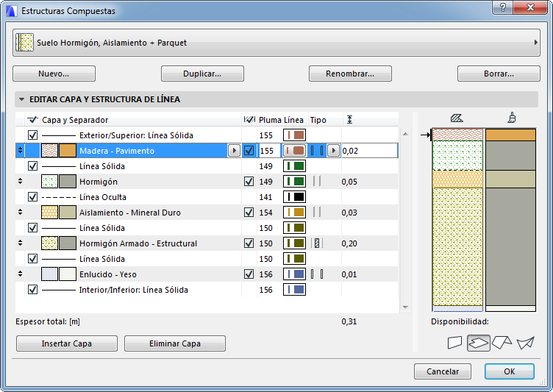Select the Hormigón Armado - Estructural row
The height and width of the screenshot is (392, 553).
[207, 243]
